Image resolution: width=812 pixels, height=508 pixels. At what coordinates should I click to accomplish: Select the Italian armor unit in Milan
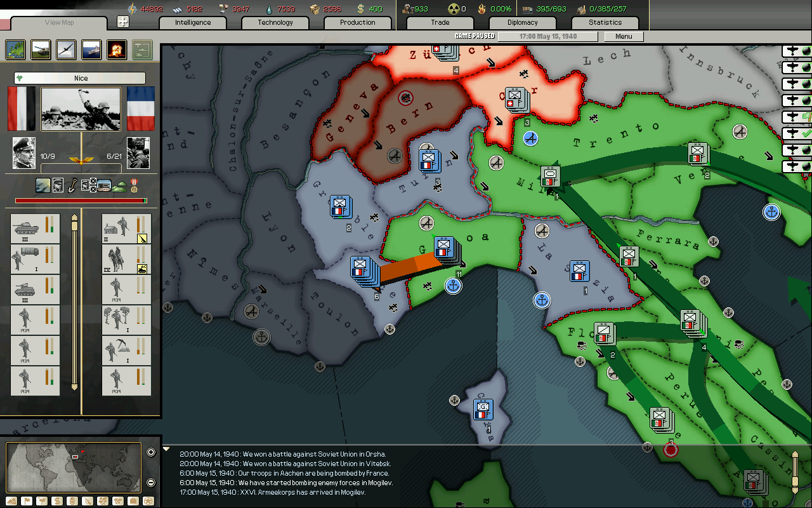click(x=550, y=176)
